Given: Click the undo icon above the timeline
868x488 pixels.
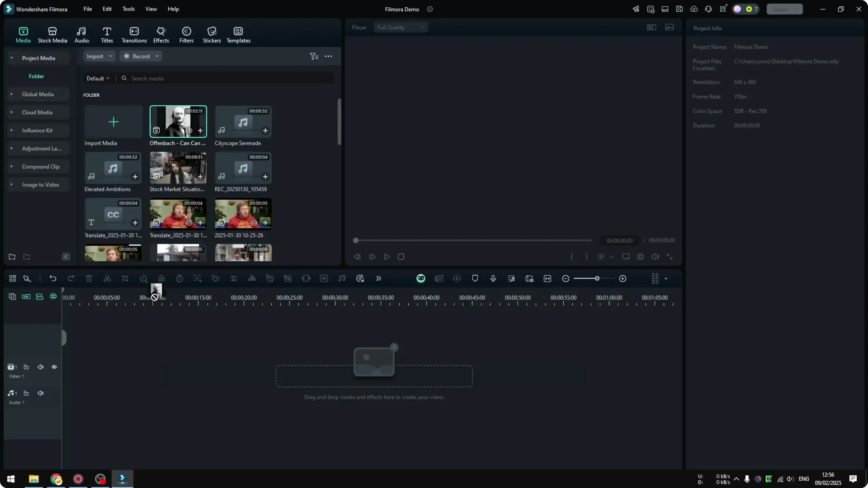Looking at the screenshot, I should (x=53, y=278).
